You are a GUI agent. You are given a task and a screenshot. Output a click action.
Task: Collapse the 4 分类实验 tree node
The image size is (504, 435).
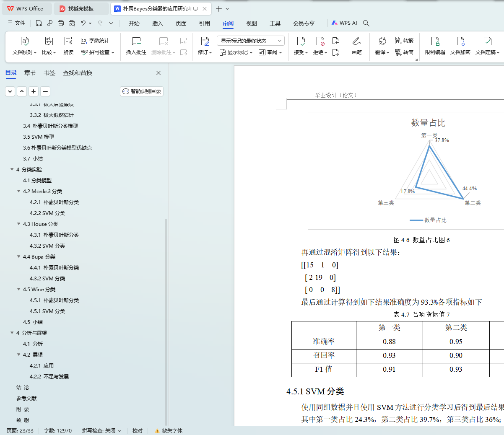click(x=12, y=169)
